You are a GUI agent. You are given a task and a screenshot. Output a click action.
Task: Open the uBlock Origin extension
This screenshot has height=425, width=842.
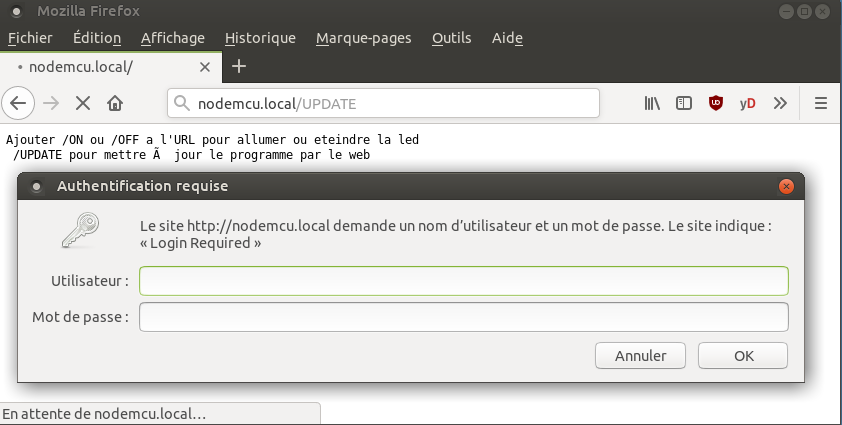coord(716,103)
